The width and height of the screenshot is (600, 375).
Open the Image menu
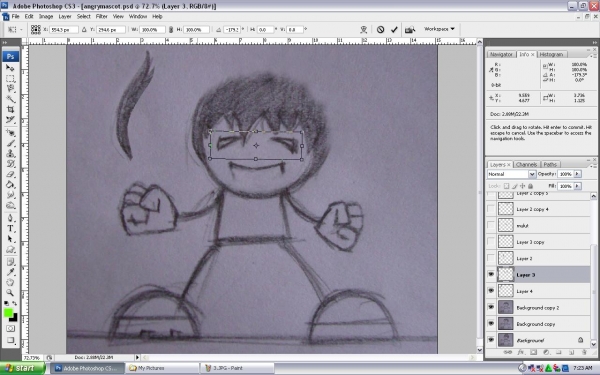[x=46, y=16]
